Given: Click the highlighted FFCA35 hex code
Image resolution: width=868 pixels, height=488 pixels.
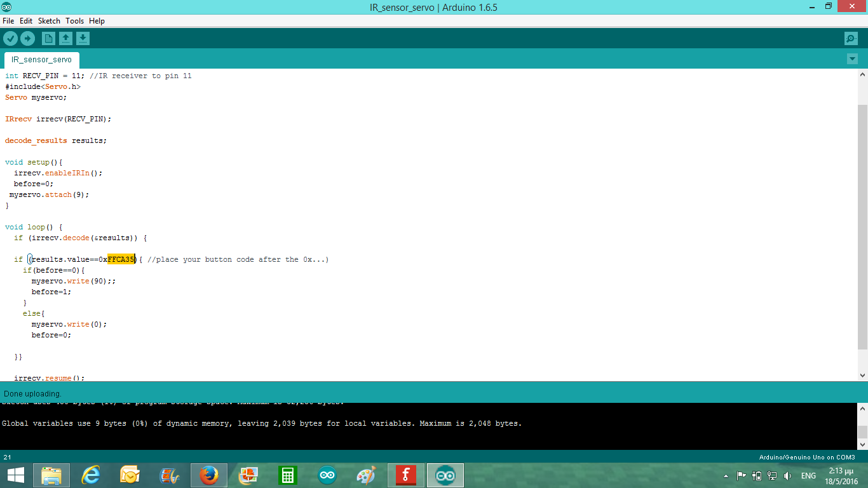Looking at the screenshot, I should click(121, 259).
